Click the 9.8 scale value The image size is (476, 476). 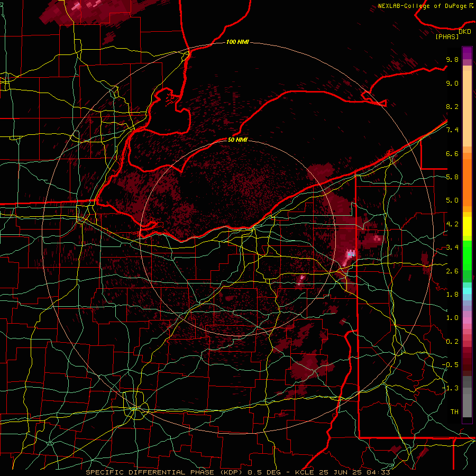tap(452, 59)
